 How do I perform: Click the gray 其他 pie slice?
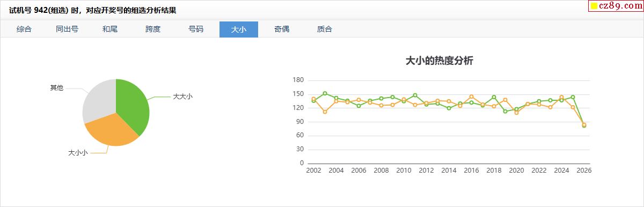point(98,101)
